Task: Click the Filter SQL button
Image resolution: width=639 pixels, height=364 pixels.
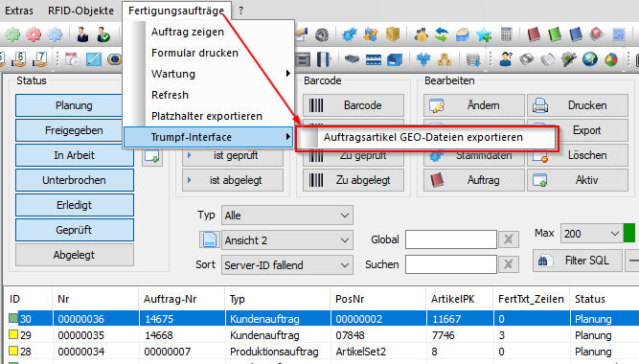Action: pos(578,261)
